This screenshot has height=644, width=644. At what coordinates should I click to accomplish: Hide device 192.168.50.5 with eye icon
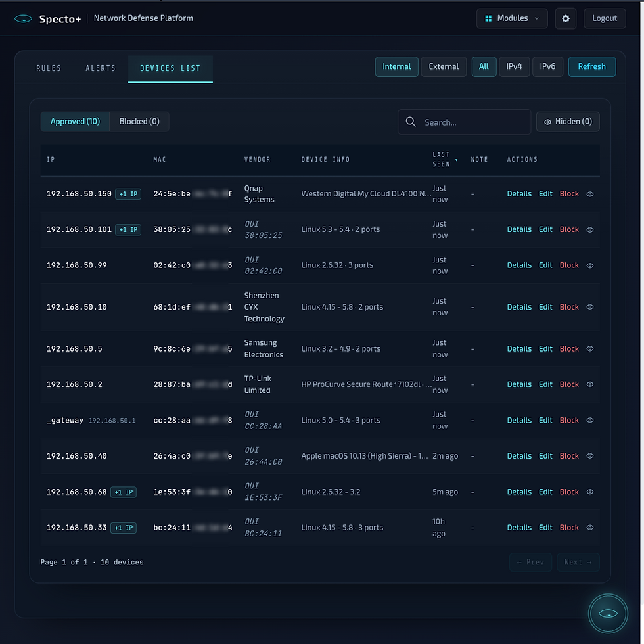[x=590, y=349]
